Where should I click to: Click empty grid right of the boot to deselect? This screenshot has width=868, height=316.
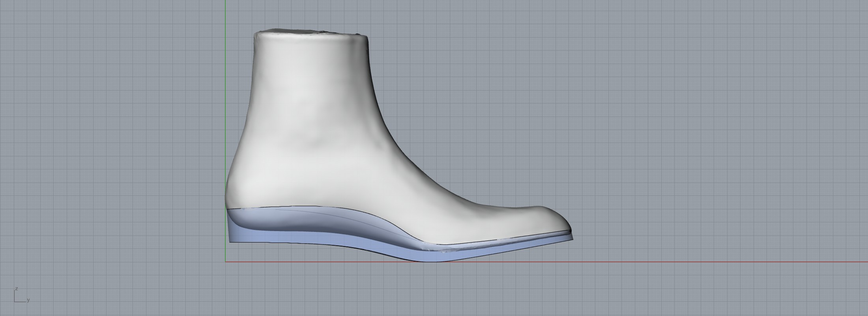click(x=710, y=138)
